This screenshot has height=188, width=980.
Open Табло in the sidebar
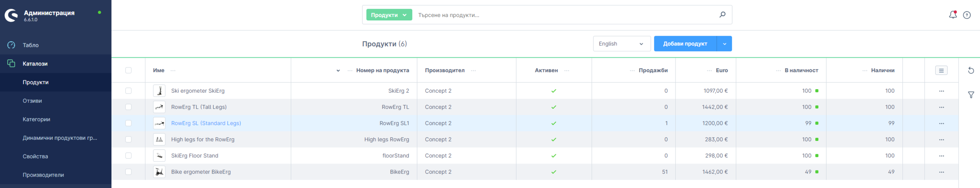coord(31,45)
